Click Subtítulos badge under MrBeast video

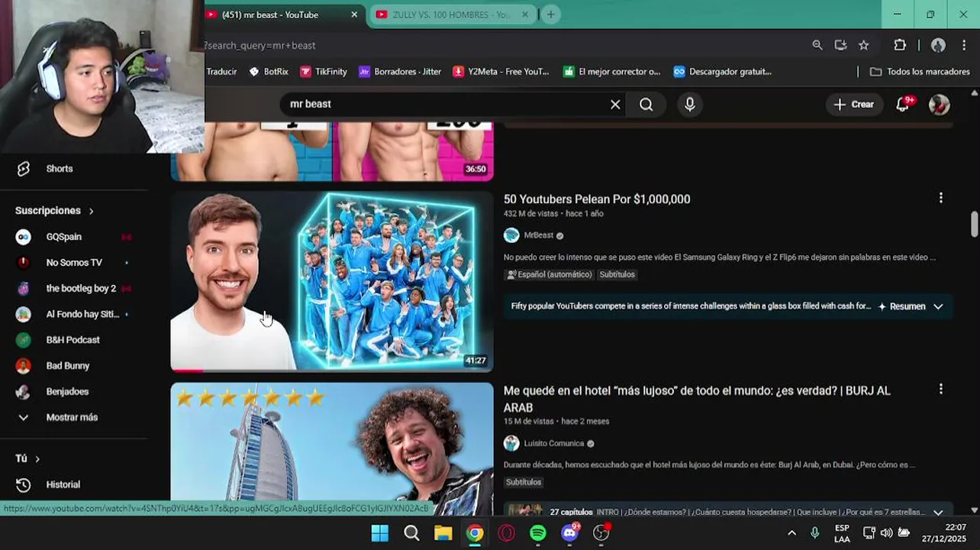617,274
